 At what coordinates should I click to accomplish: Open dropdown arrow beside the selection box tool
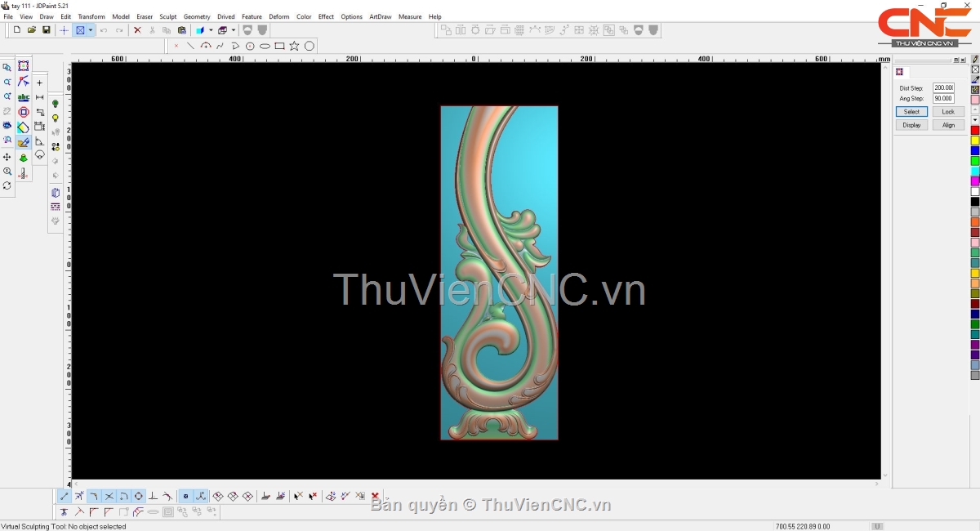91,30
